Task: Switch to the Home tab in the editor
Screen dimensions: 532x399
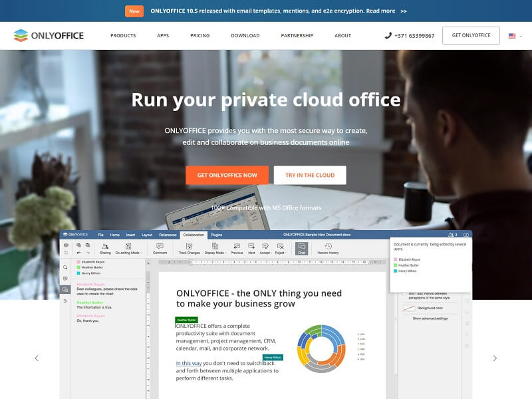Action: [x=114, y=235]
